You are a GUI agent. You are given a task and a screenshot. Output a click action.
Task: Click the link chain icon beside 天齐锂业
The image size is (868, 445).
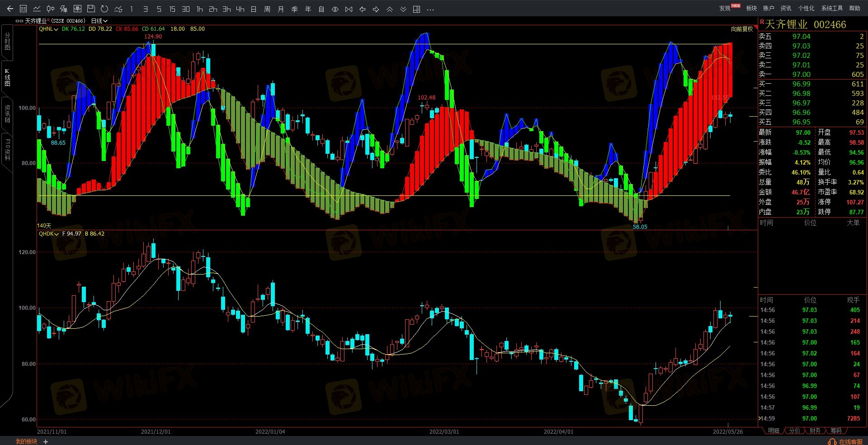19,21
